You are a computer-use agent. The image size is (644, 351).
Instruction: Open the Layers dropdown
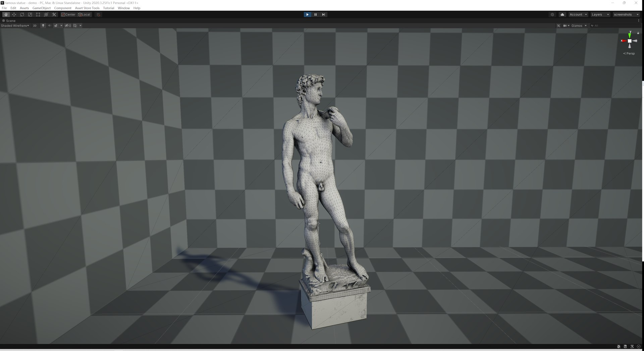(600, 14)
